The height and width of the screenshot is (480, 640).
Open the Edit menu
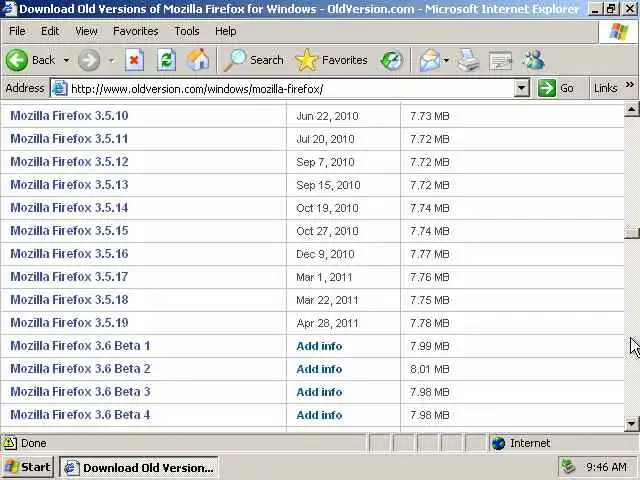click(x=50, y=31)
